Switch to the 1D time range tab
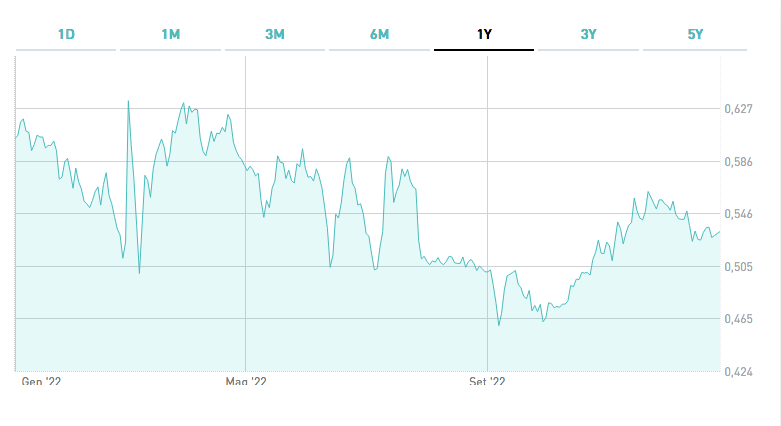This screenshot has height=426, width=781. 66,34
